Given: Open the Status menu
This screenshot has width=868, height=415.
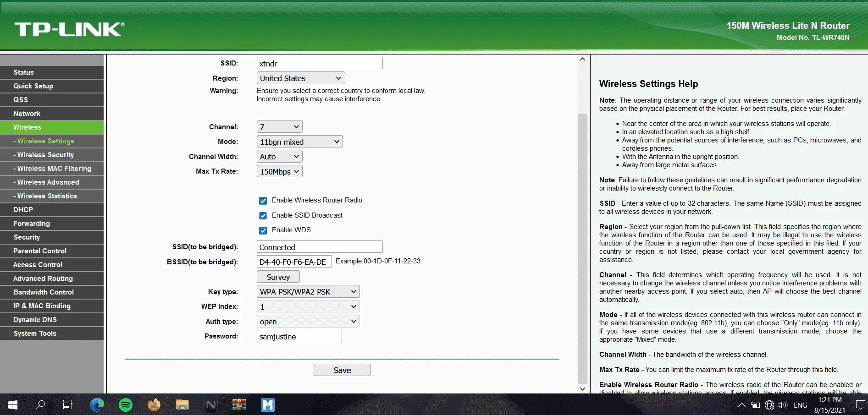Looking at the screenshot, I should coord(52,72).
